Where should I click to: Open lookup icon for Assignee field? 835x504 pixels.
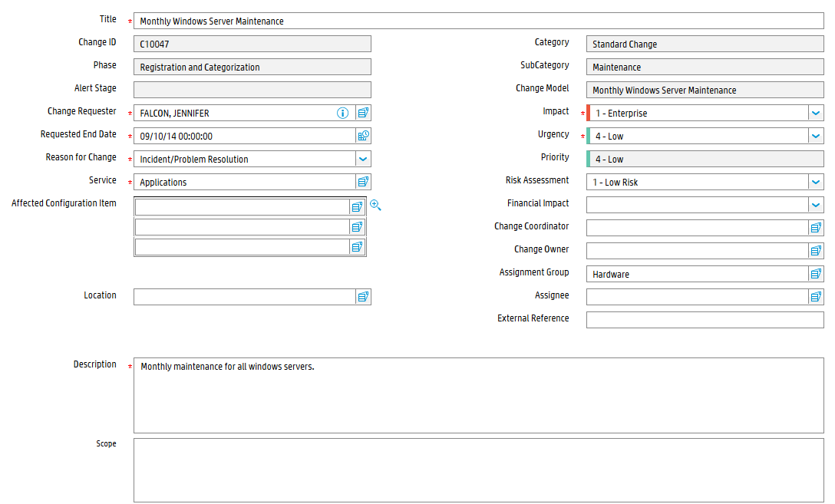tap(816, 296)
